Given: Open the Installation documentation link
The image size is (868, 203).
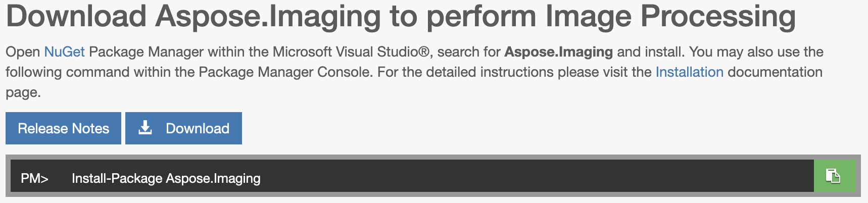Looking at the screenshot, I should coord(689,72).
